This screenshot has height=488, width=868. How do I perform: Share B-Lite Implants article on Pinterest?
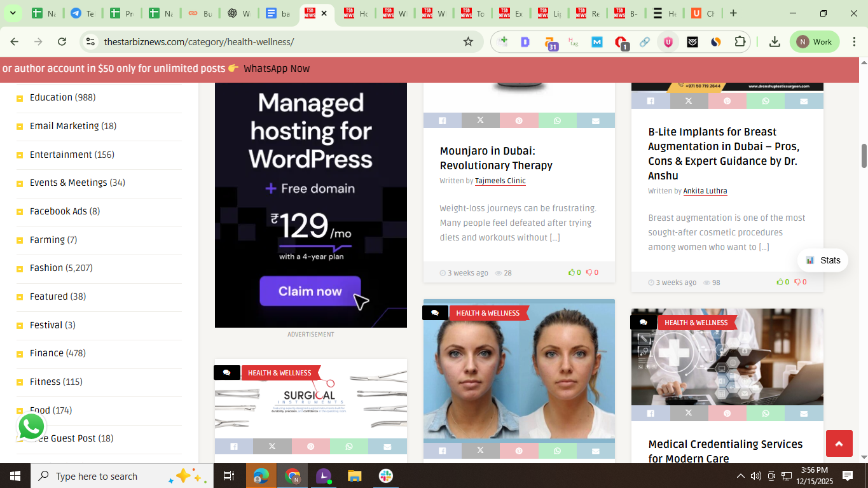tap(727, 101)
